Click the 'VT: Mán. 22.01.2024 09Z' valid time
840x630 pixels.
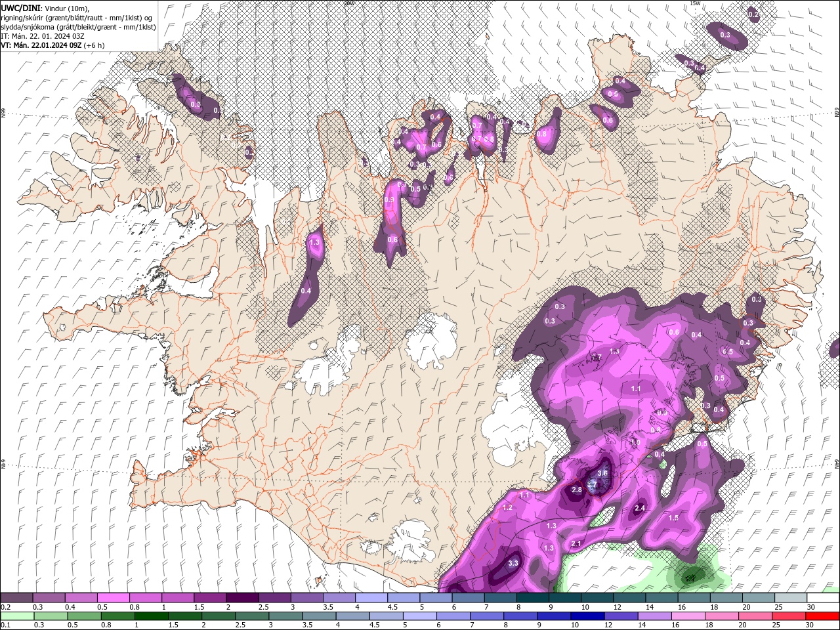click(41, 45)
